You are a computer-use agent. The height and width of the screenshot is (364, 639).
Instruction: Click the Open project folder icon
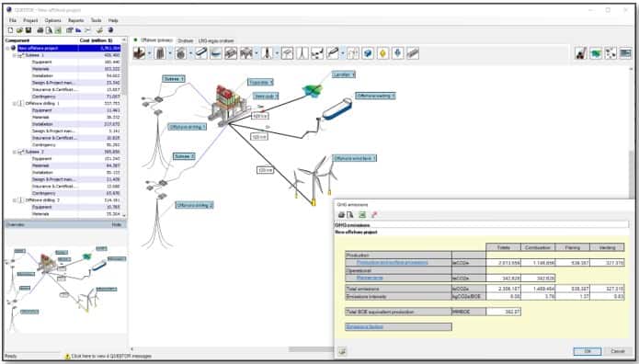pos(19,30)
